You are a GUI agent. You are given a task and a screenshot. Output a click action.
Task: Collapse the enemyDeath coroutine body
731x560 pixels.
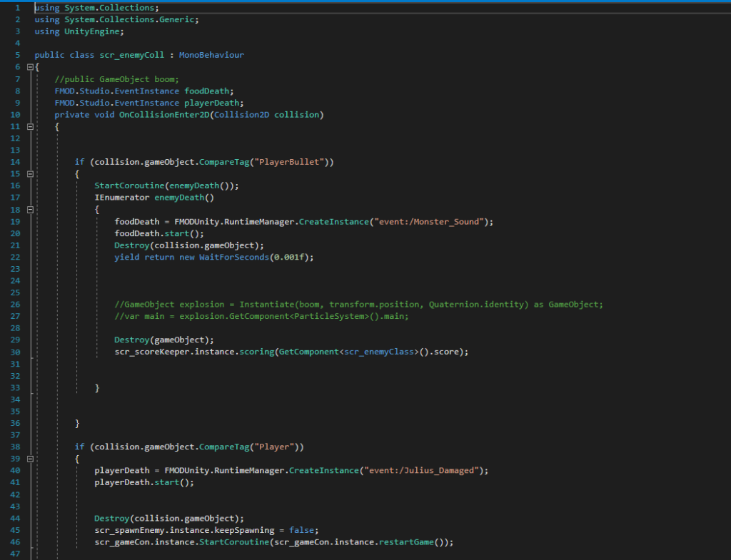29,210
